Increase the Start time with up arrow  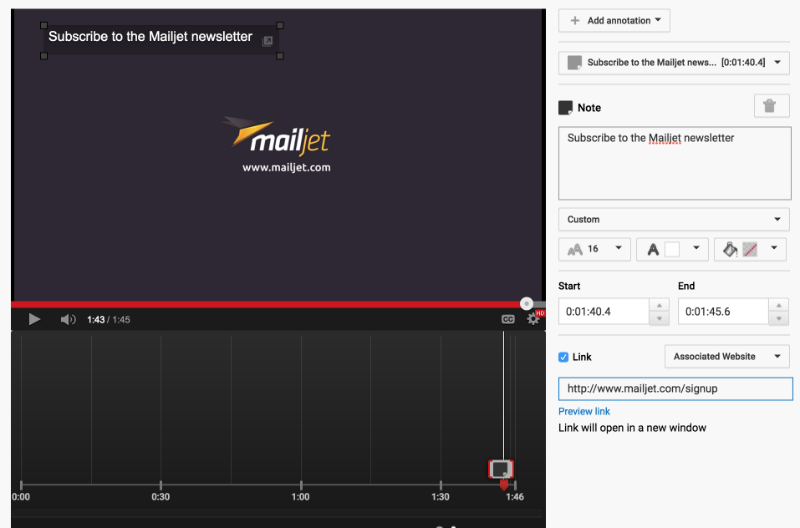[659, 305]
